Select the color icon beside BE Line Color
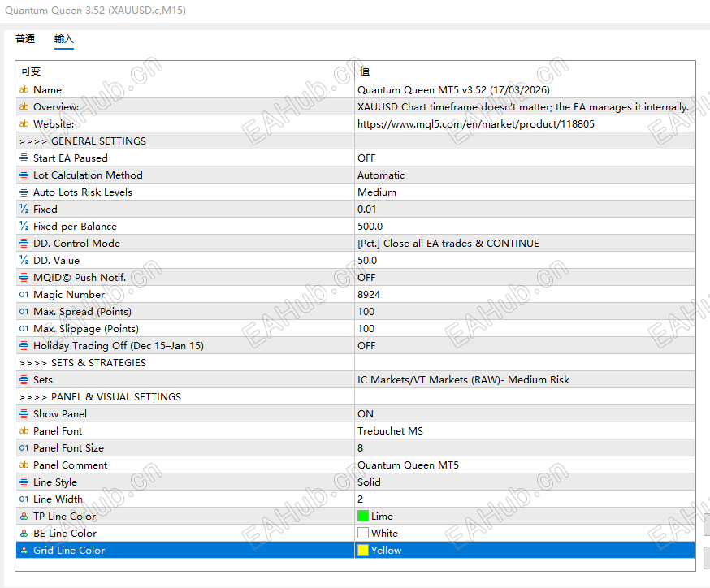 24,534
